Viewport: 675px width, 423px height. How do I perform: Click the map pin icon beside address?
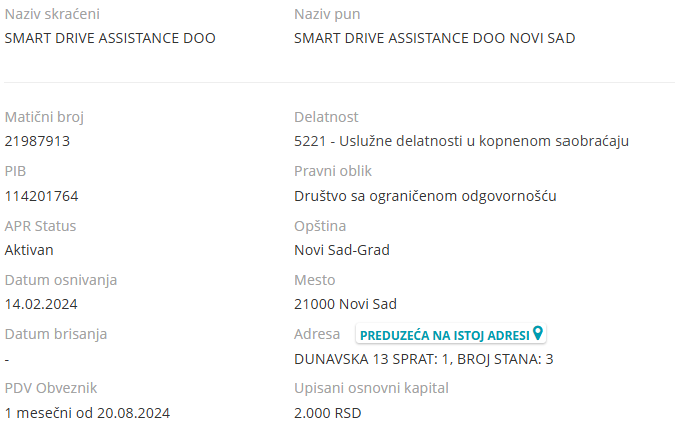(538, 333)
